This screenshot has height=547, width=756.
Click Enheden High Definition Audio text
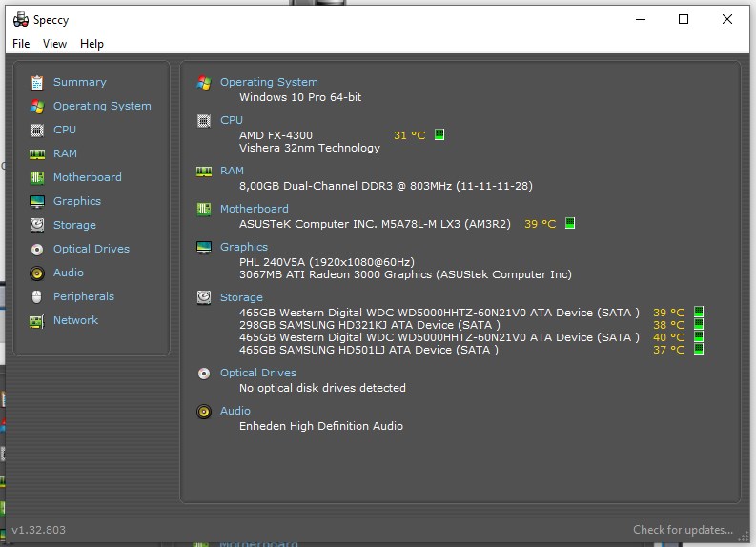click(x=321, y=426)
